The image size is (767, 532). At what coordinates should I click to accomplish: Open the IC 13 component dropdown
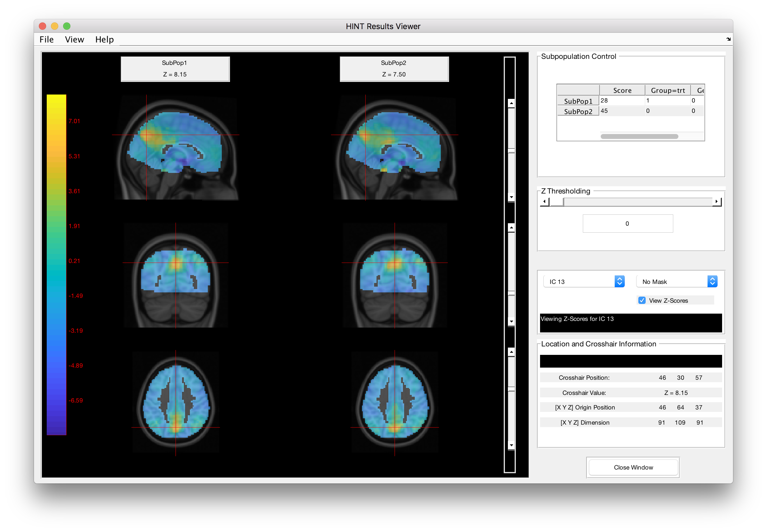[583, 282]
